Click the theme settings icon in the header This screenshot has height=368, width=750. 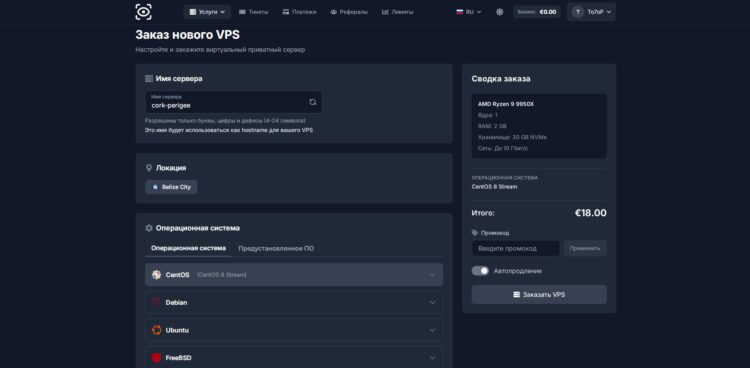499,12
